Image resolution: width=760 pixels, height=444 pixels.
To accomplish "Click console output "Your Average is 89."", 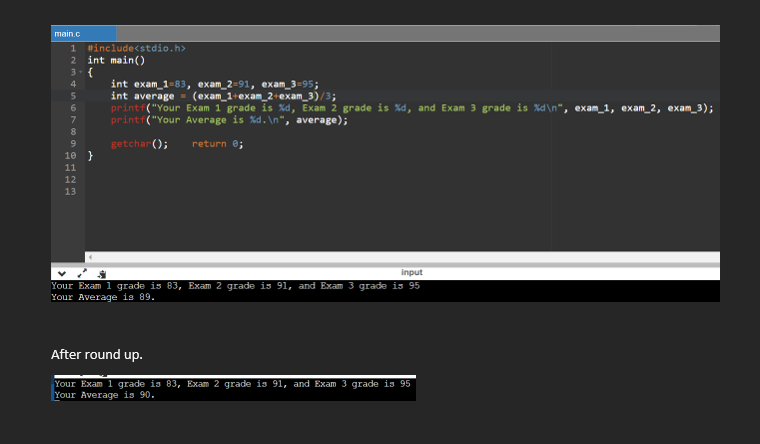I will (103, 297).
